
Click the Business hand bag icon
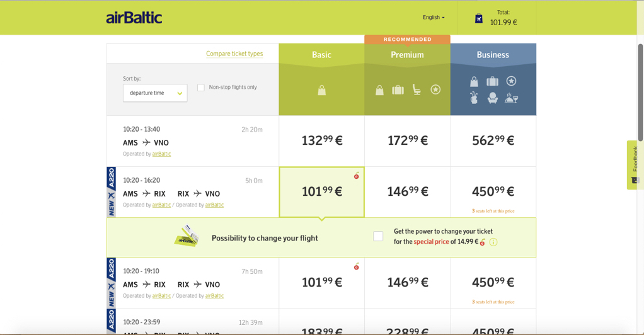tap(474, 81)
